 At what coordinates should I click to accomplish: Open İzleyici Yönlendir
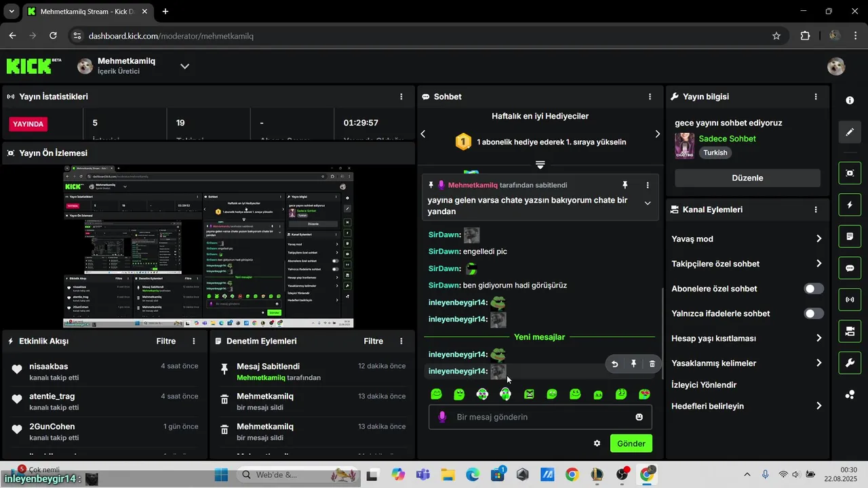tap(704, 385)
